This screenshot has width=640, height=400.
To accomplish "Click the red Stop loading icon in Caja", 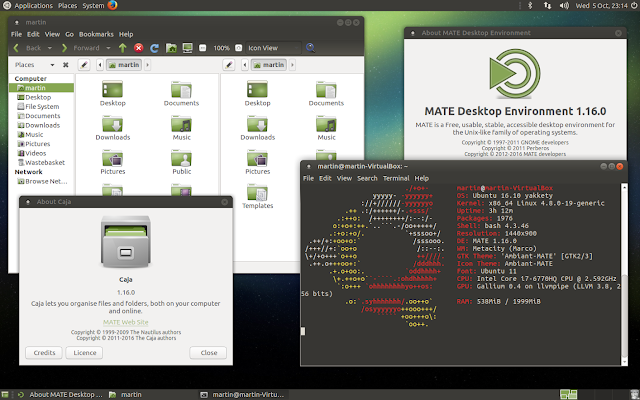I will [x=139, y=48].
